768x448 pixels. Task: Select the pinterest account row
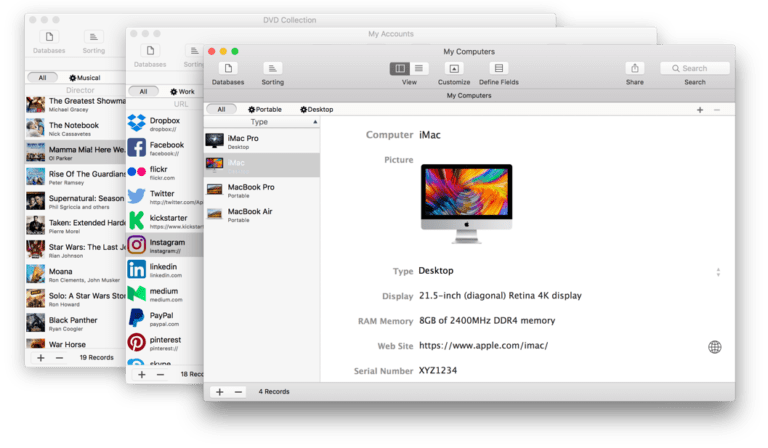pos(165,343)
